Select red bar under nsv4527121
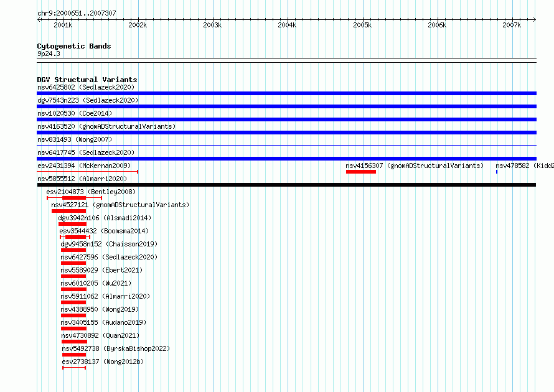 [69, 211]
